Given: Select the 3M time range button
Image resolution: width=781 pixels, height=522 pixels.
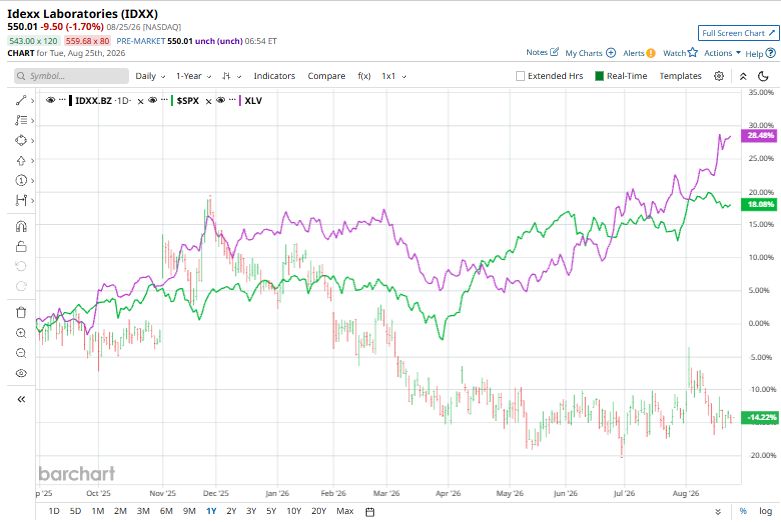Looking at the screenshot, I should pyautogui.click(x=143, y=511).
